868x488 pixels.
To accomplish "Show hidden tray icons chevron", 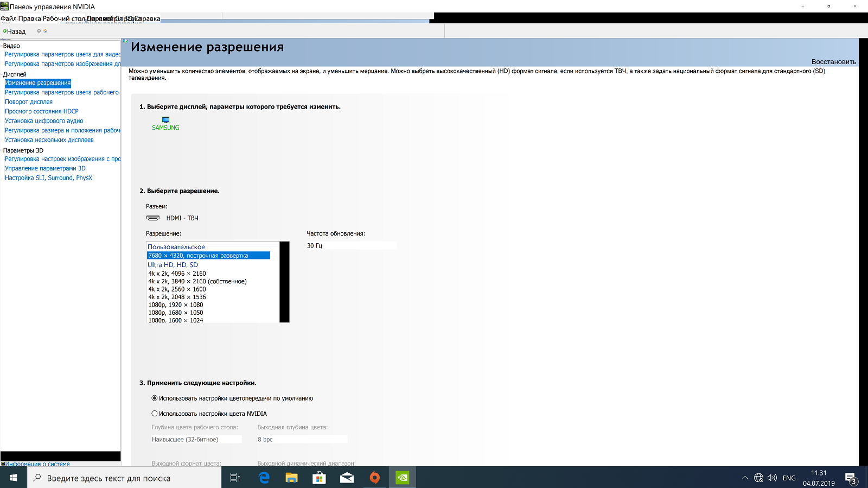I will coord(745,478).
